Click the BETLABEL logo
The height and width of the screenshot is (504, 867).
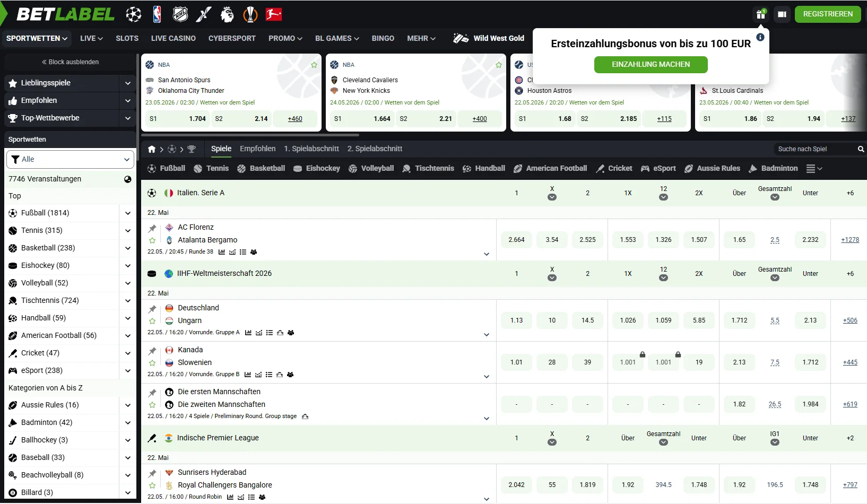click(65, 14)
